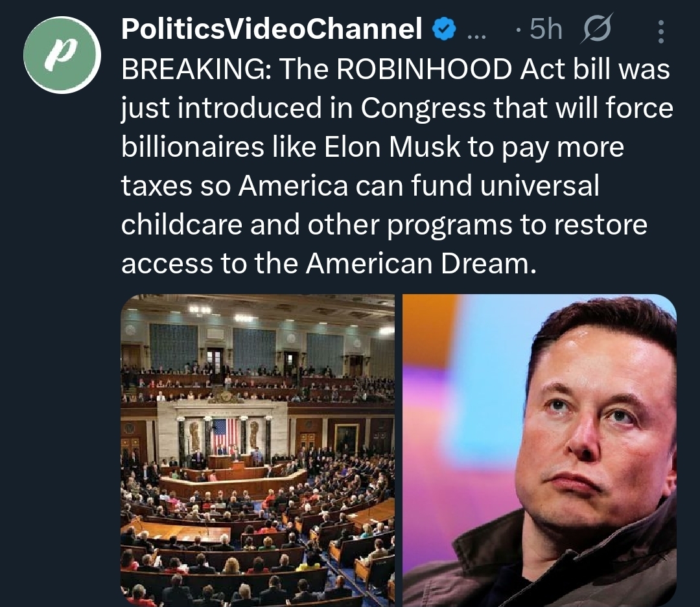Open the three-dot more options menu
The height and width of the screenshot is (607, 700).
tap(661, 31)
